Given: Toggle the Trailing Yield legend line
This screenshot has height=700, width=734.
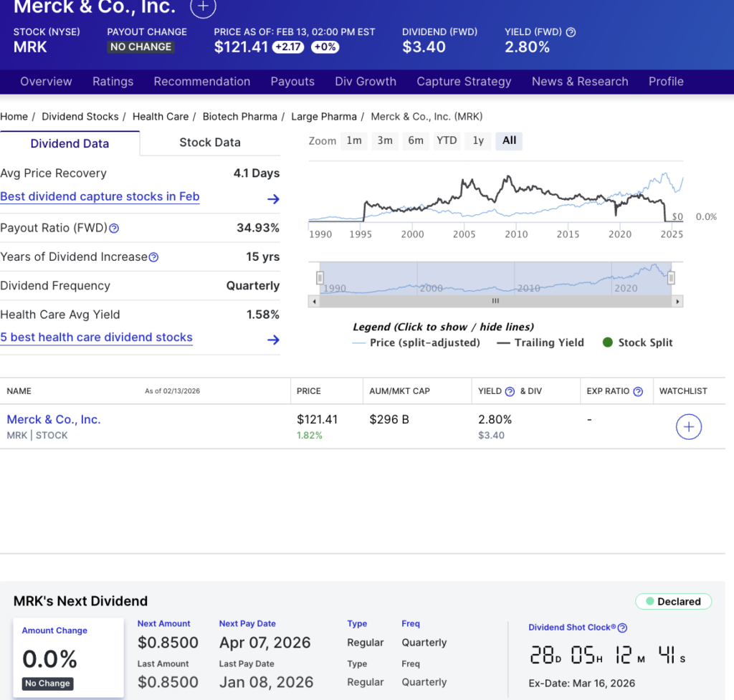Looking at the screenshot, I should (540, 342).
